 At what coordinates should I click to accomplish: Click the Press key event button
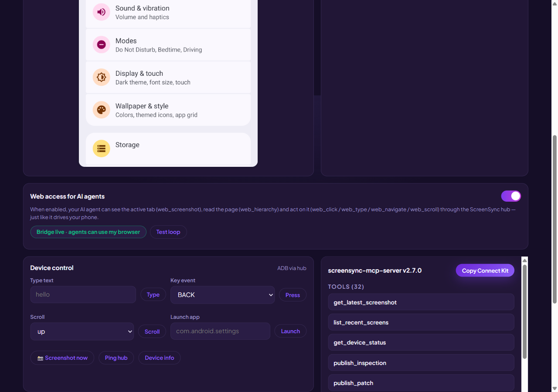pyautogui.click(x=293, y=295)
